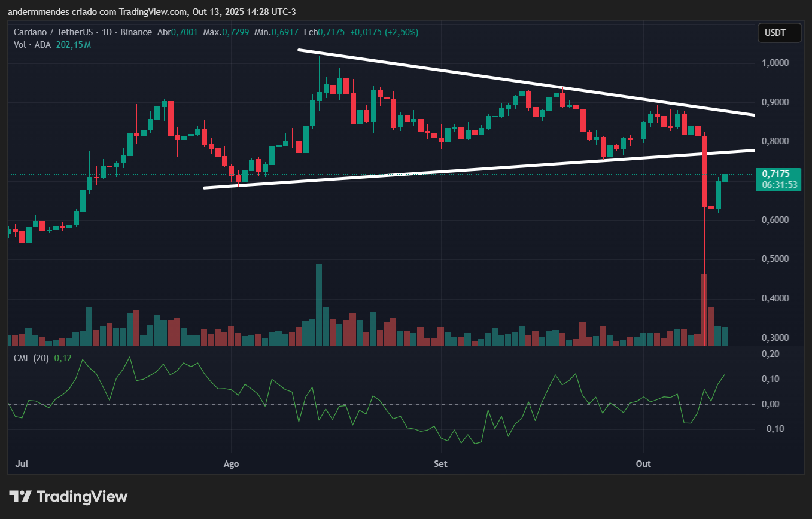The image size is (812, 519).
Task: Click the 1,0000 price axis label
Action: [776, 63]
